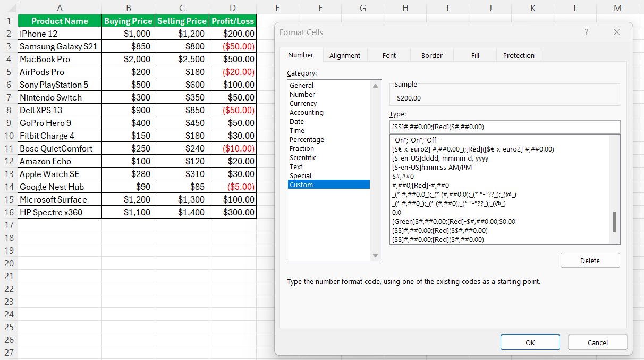Select column F header
Screen dimensions: 644x360
(x=320, y=7)
